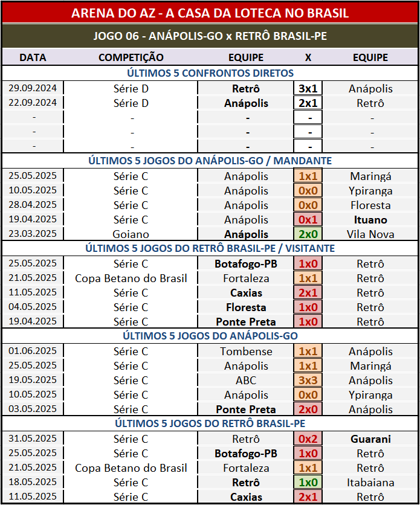The image size is (420, 505).
Task: Select the red 0x2 score cell
Action: 308,439
